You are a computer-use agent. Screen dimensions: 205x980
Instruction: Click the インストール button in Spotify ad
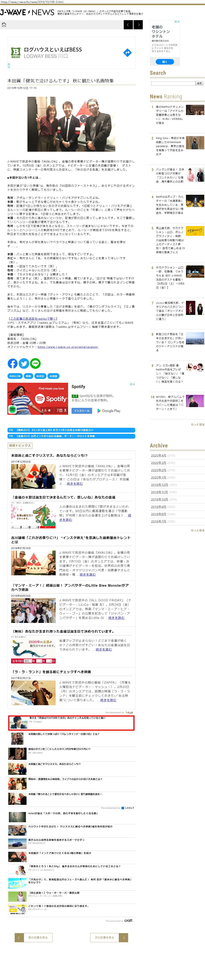pos(82,411)
